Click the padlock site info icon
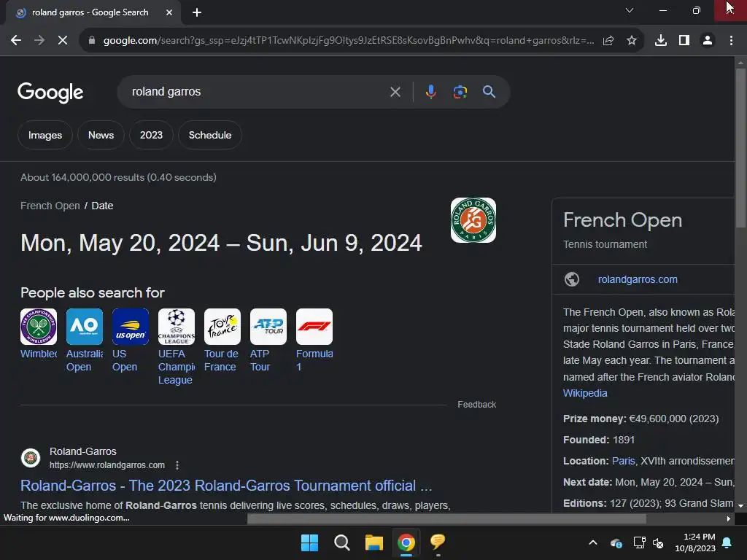The height and width of the screenshot is (560, 747). click(92, 41)
